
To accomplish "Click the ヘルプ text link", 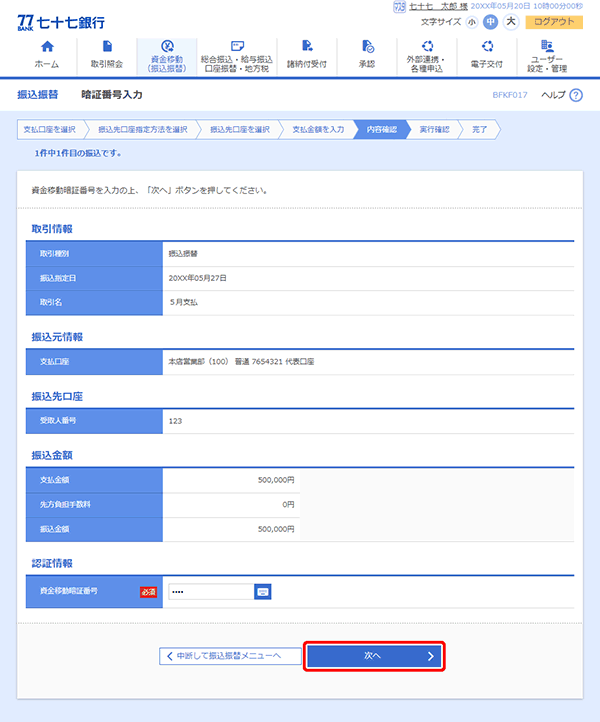I will (553, 95).
